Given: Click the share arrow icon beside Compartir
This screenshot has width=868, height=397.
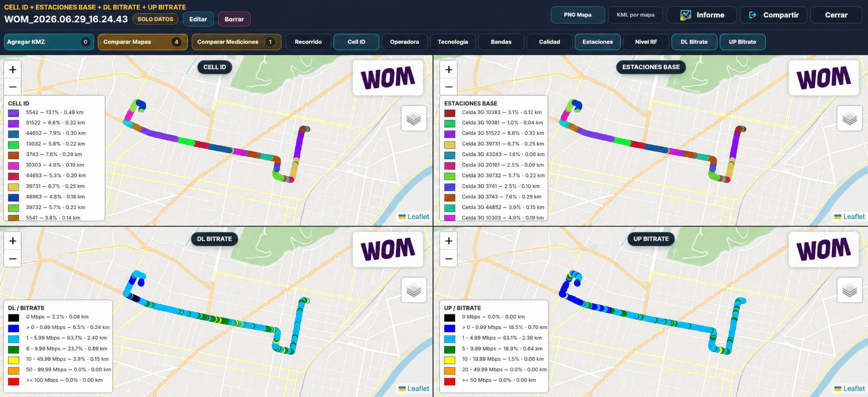Looking at the screenshot, I should pos(752,15).
